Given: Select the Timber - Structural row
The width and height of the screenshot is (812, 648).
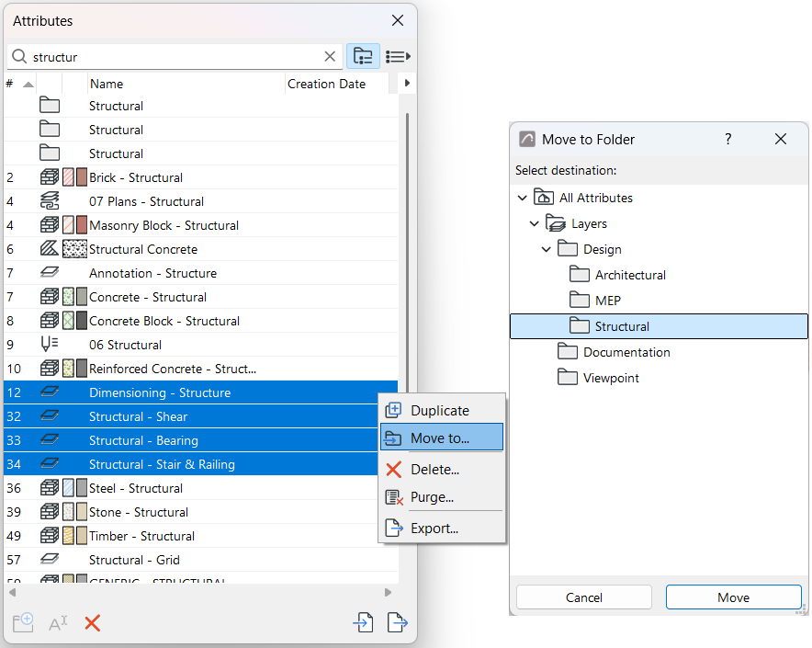Looking at the screenshot, I should coord(201,536).
